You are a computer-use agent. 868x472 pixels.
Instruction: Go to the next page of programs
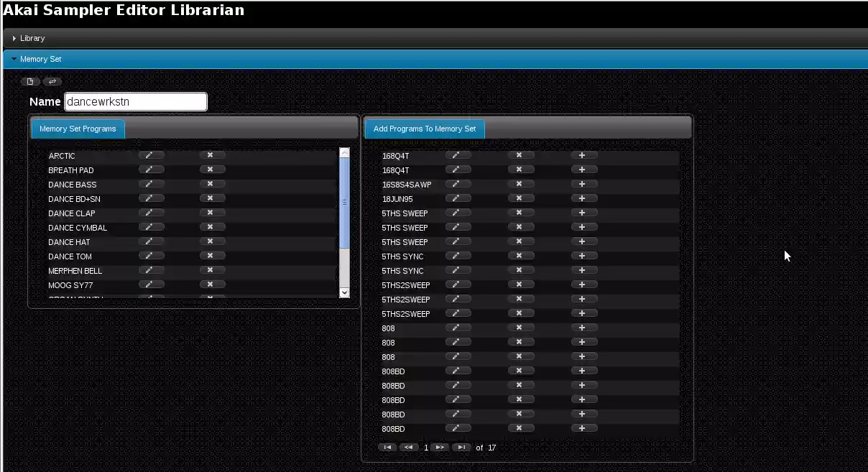[x=440, y=447]
